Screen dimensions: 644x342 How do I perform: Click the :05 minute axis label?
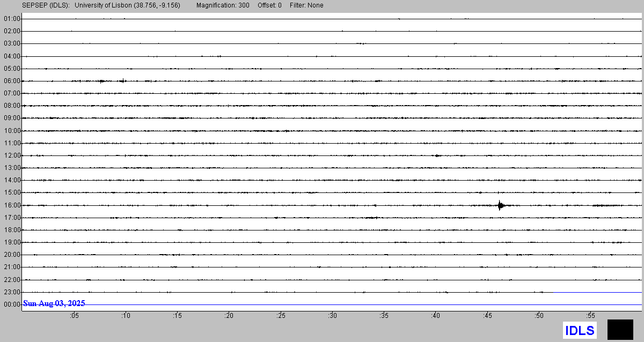pos(74,316)
